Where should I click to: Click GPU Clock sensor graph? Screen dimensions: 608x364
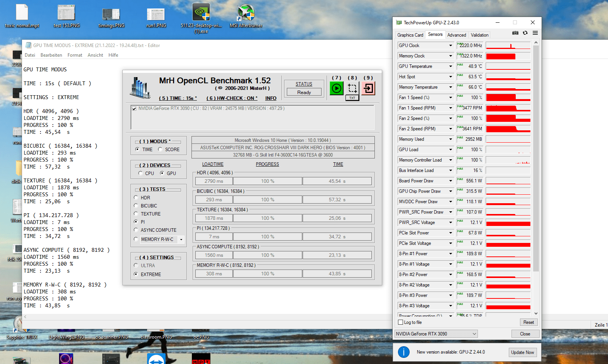[x=508, y=45]
